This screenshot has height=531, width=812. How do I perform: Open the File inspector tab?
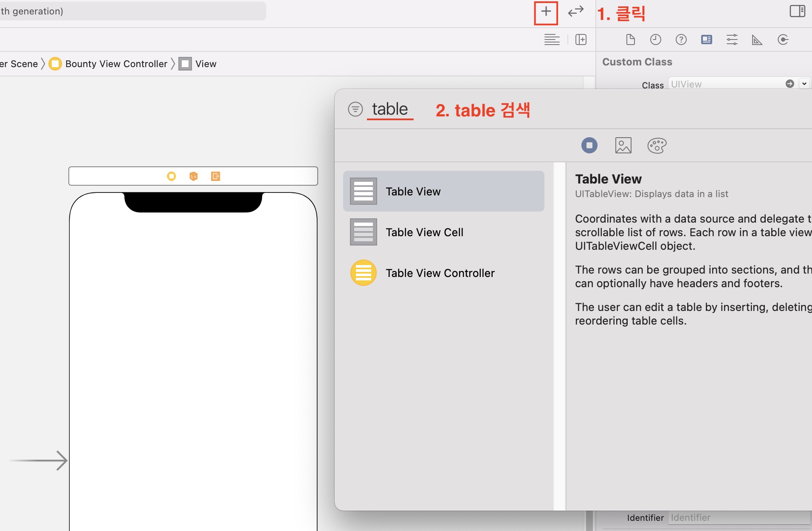point(630,40)
